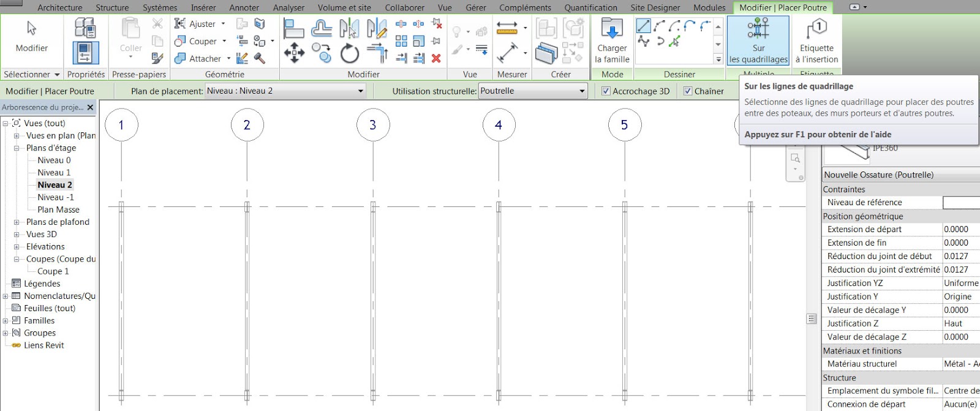Click the red Delete icon
The height and width of the screenshot is (411, 980).
(x=436, y=58)
